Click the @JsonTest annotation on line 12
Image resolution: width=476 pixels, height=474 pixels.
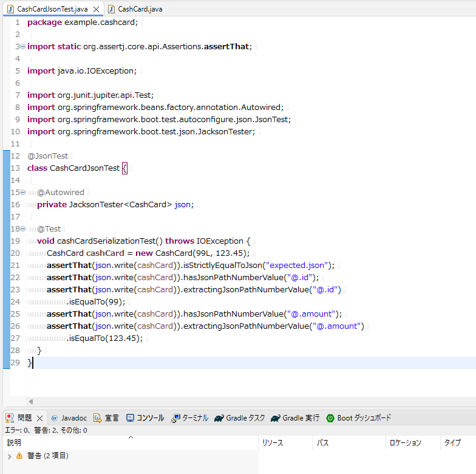tap(47, 156)
